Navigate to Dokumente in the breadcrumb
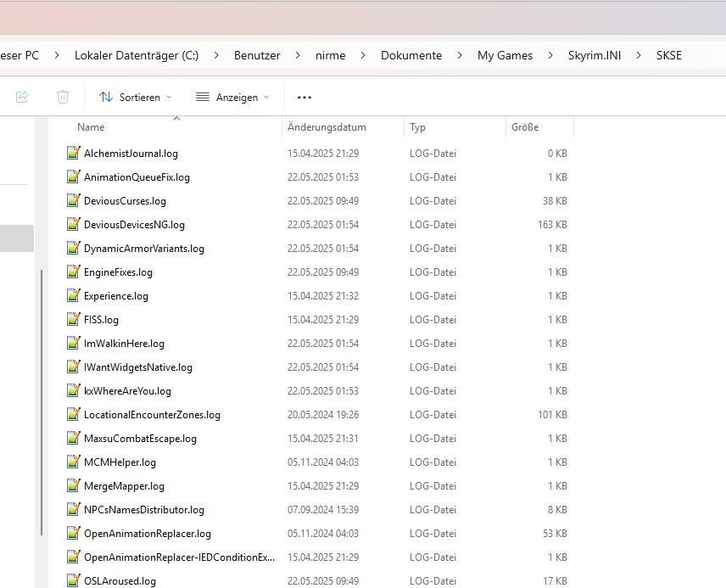 (411, 55)
